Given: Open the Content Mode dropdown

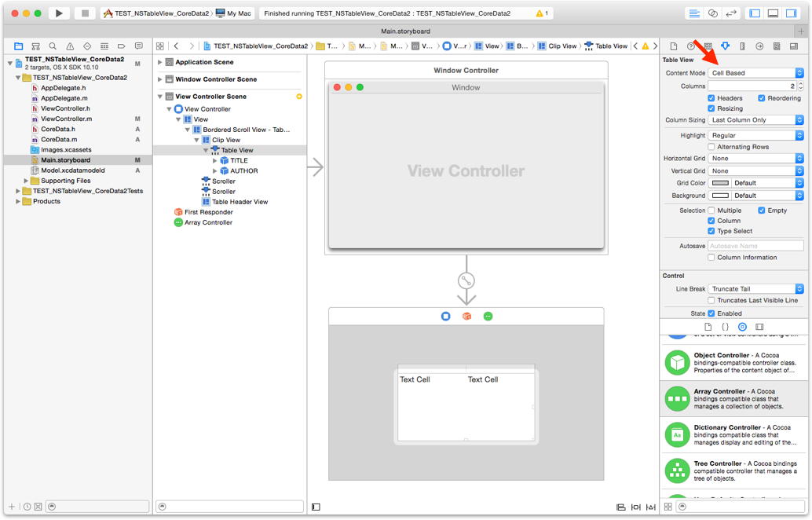Looking at the screenshot, I should tap(755, 73).
